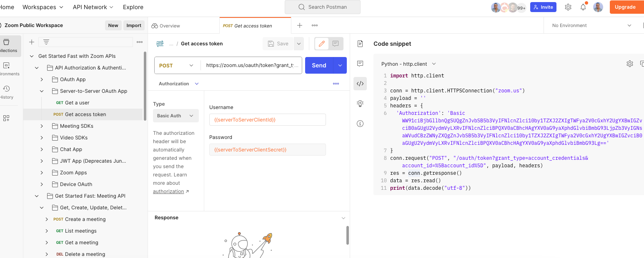This screenshot has height=258, width=644.
Task: Click the Invite button
Action: tap(543, 7)
